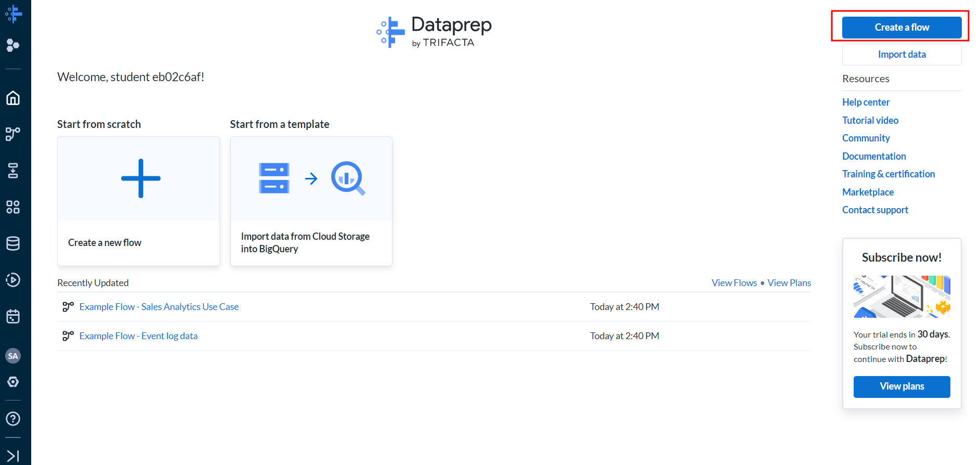Screen dimensions: 980x465
Task: Open Flows page from sidebar icon
Action: pyautogui.click(x=13, y=134)
